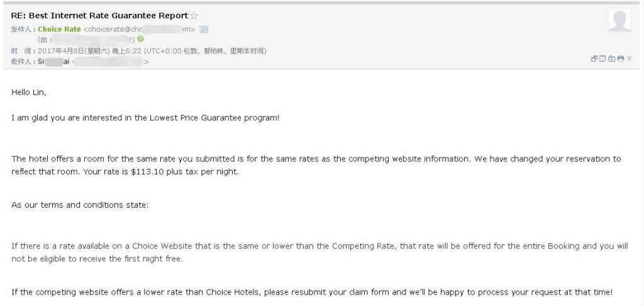Open the email in a new window
The width and height of the screenshot is (644, 306).
[594, 59]
